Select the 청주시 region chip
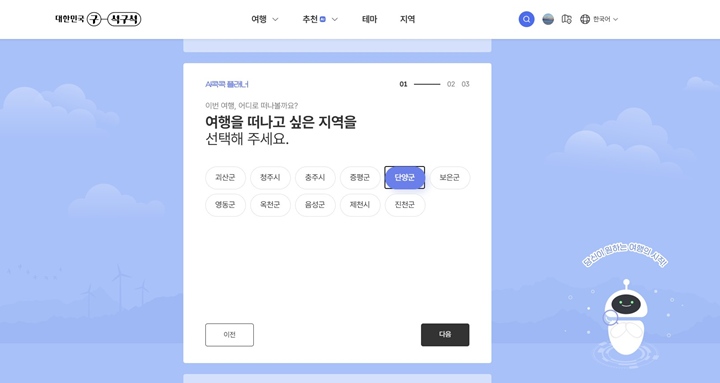The width and height of the screenshot is (720, 383). (270, 178)
